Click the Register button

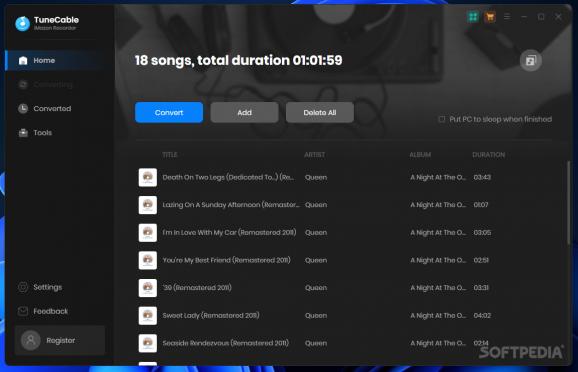(x=60, y=340)
